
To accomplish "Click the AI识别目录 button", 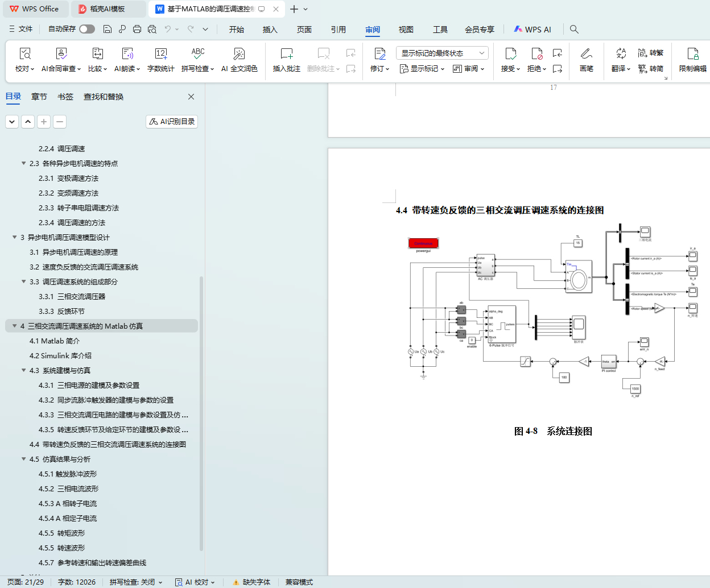I will [172, 121].
